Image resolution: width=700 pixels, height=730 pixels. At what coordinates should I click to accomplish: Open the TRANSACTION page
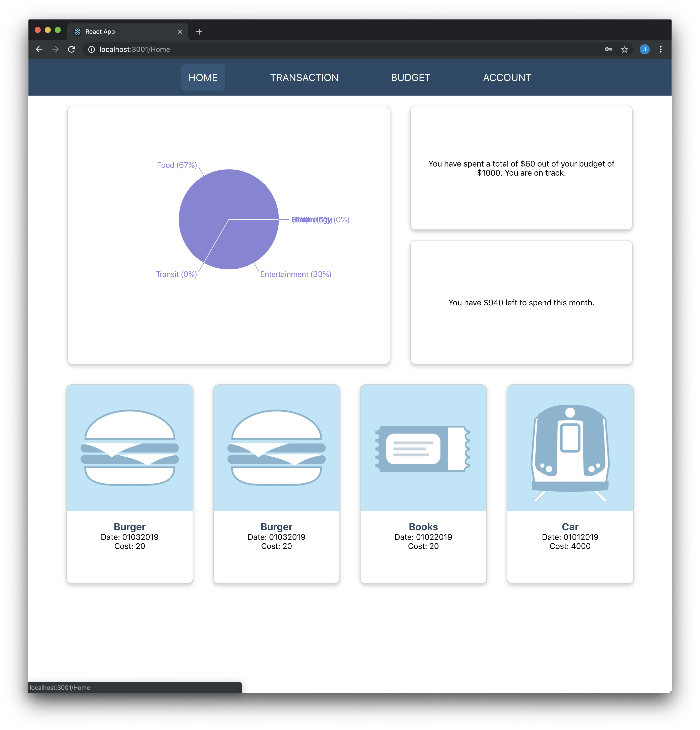pos(304,77)
